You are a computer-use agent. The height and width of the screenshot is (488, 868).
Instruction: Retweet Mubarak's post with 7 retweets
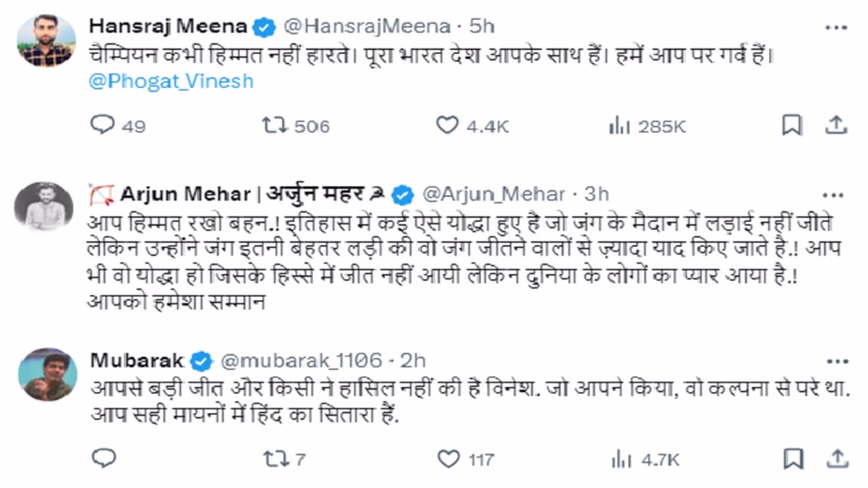[273, 458]
